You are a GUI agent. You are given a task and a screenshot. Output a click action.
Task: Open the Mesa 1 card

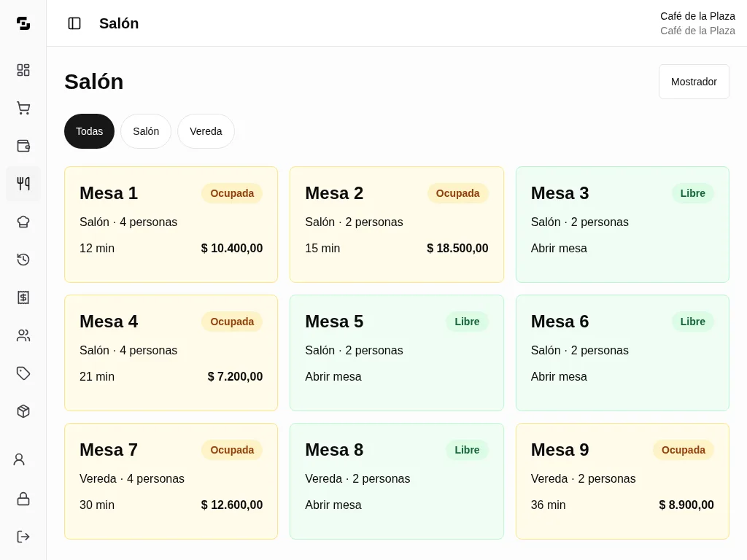(171, 225)
